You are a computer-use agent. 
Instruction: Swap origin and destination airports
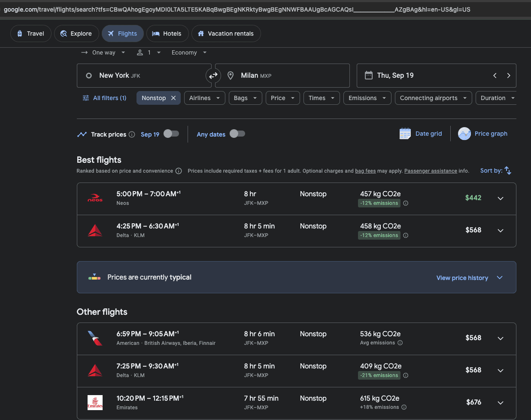213,76
